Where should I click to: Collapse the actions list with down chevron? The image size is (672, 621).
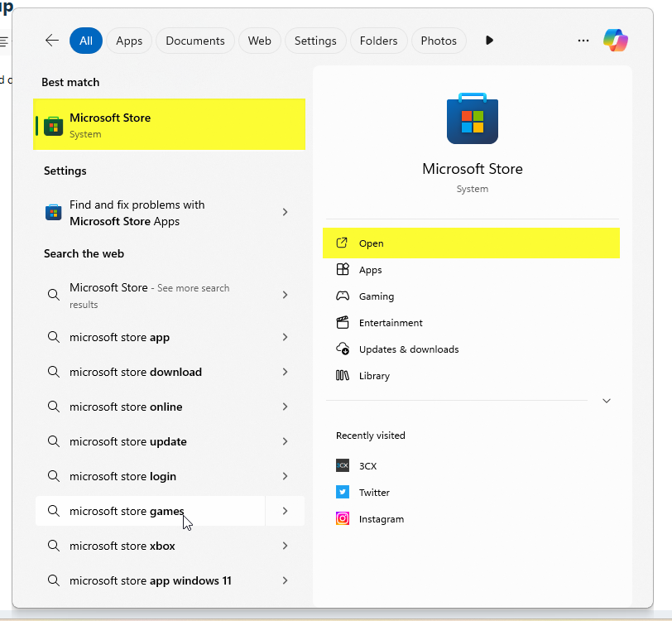(x=607, y=401)
